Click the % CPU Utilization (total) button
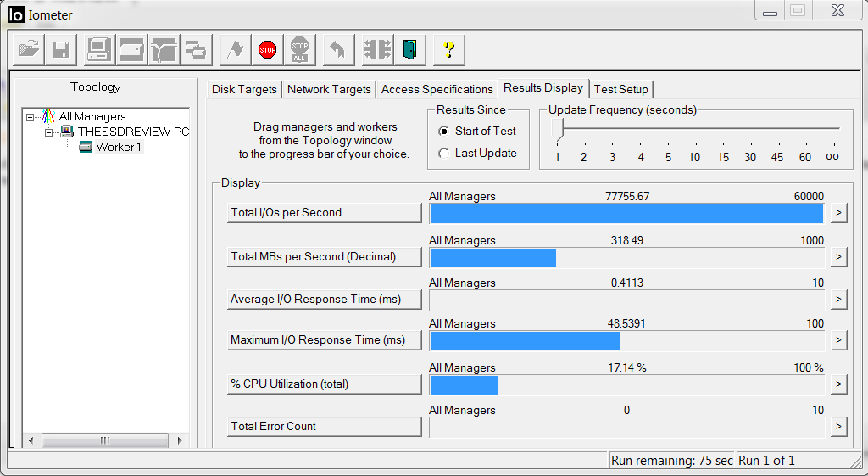The width and height of the screenshot is (868, 476). (324, 384)
